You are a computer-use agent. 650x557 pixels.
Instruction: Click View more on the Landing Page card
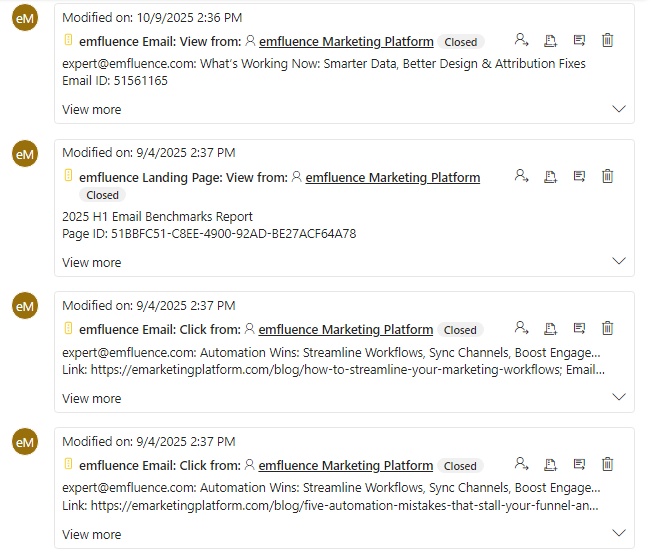pos(91,263)
